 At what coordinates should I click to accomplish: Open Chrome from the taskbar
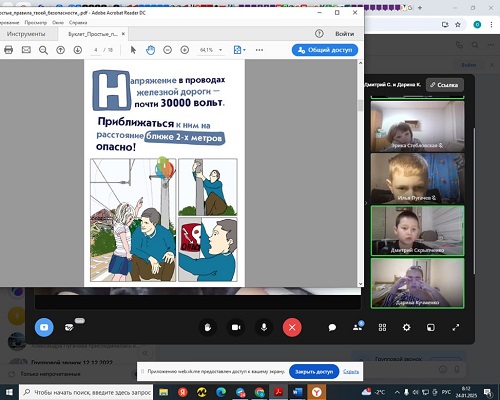coord(259,392)
